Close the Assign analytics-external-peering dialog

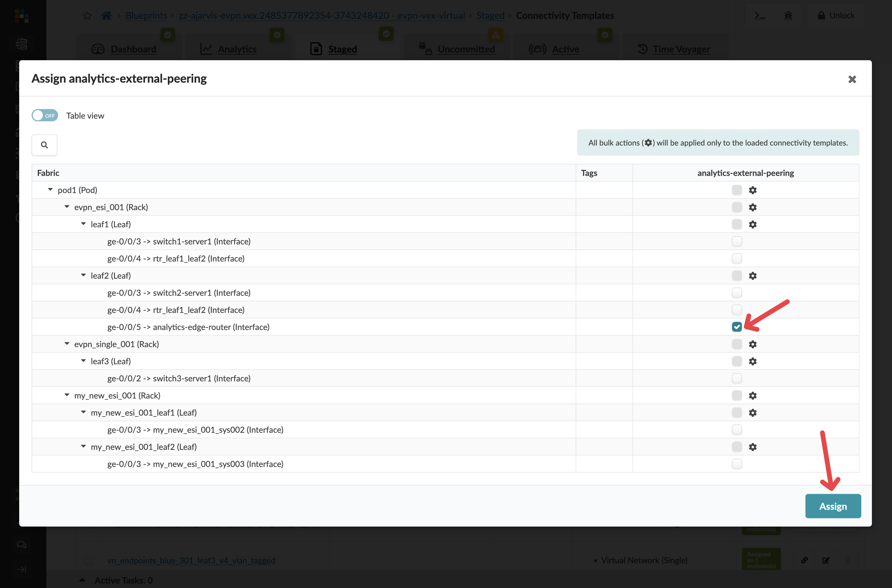(x=852, y=79)
